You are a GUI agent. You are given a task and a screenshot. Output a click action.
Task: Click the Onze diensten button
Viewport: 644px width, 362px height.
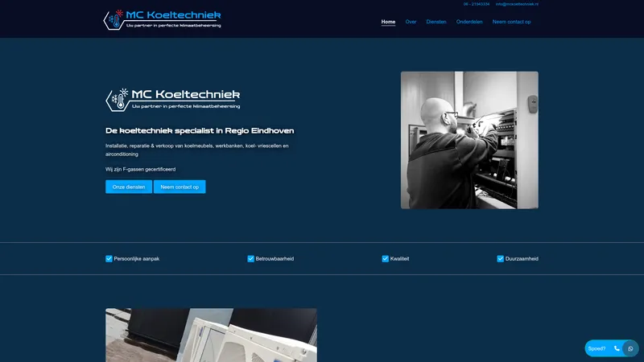tap(129, 187)
